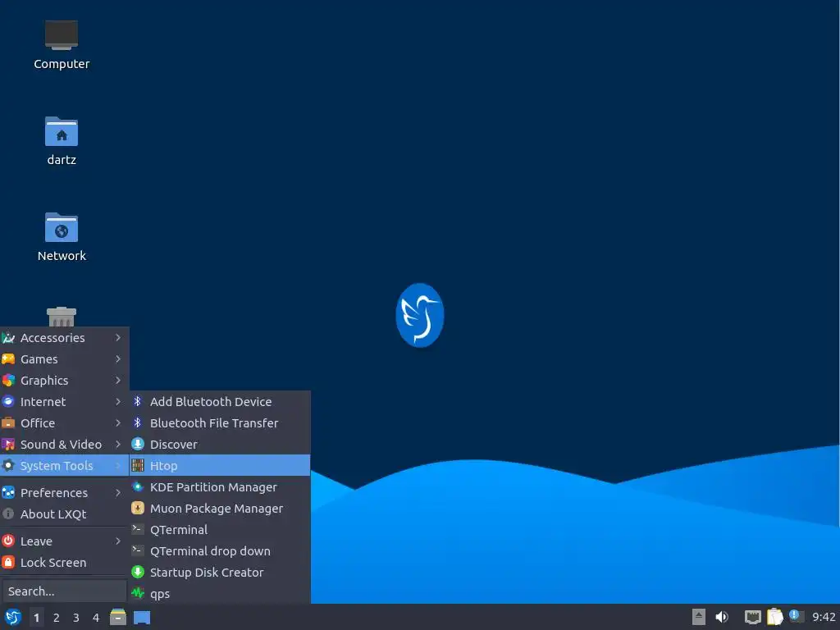Click the Add Bluetooth Device Bluetooth icon
Image resolution: width=840 pixels, height=630 pixels.
click(x=138, y=401)
